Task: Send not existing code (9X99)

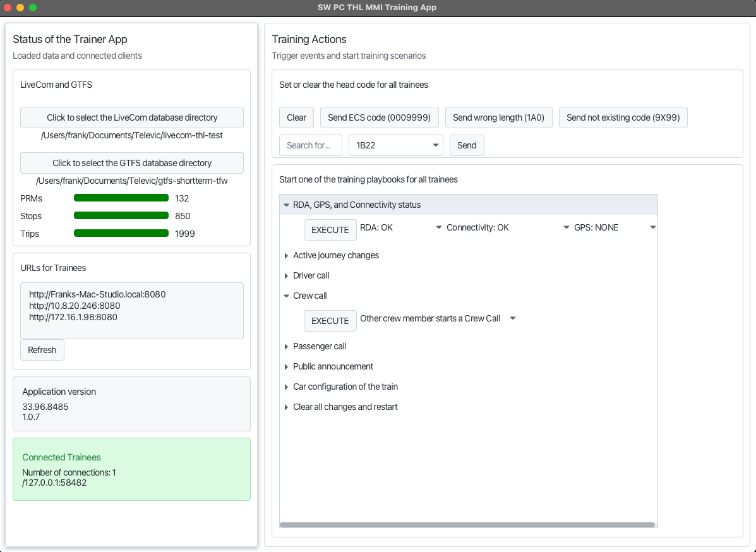Action: pyautogui.click(x=623, y=117)
